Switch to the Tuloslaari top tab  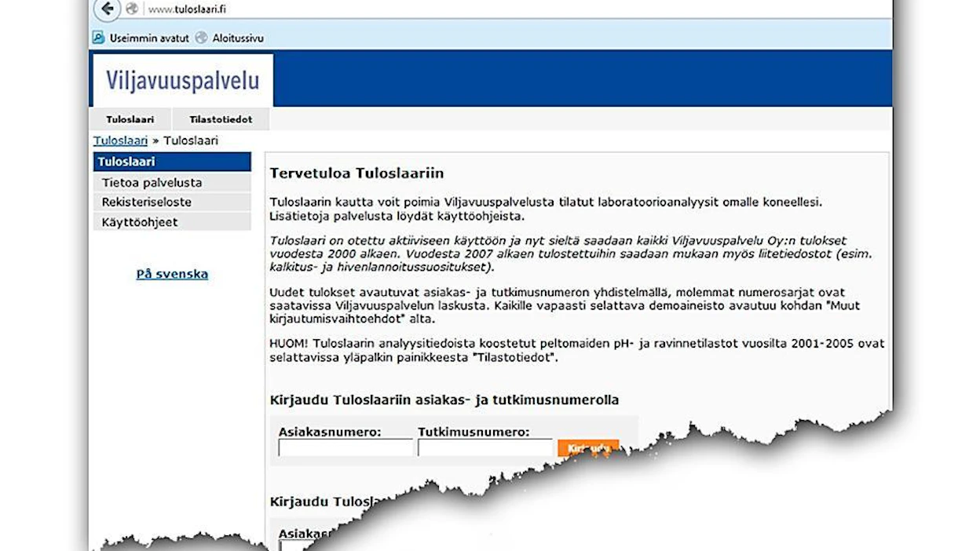(130, 119)
